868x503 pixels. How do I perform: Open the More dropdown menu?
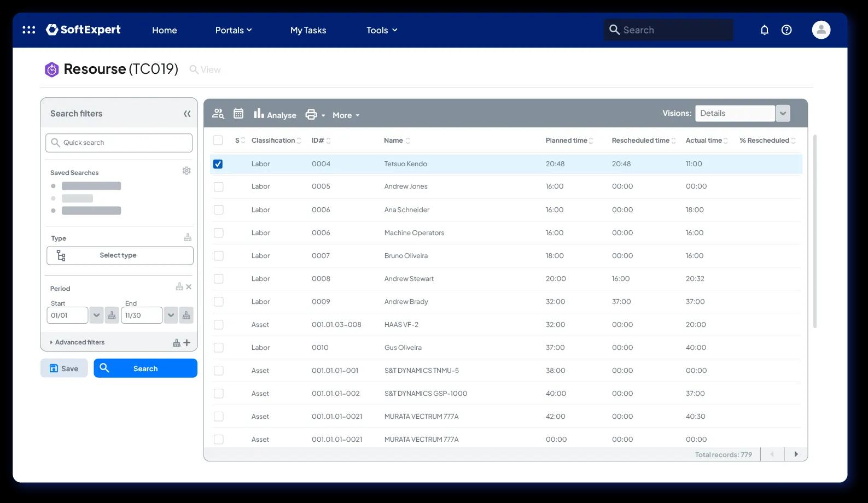click(346, 115)
